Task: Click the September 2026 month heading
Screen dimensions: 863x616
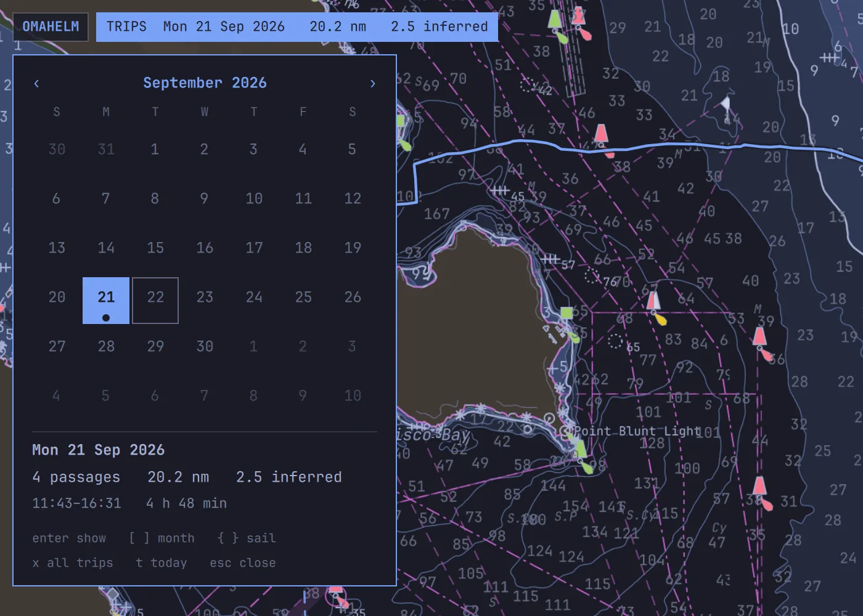Action: [205, 83]
